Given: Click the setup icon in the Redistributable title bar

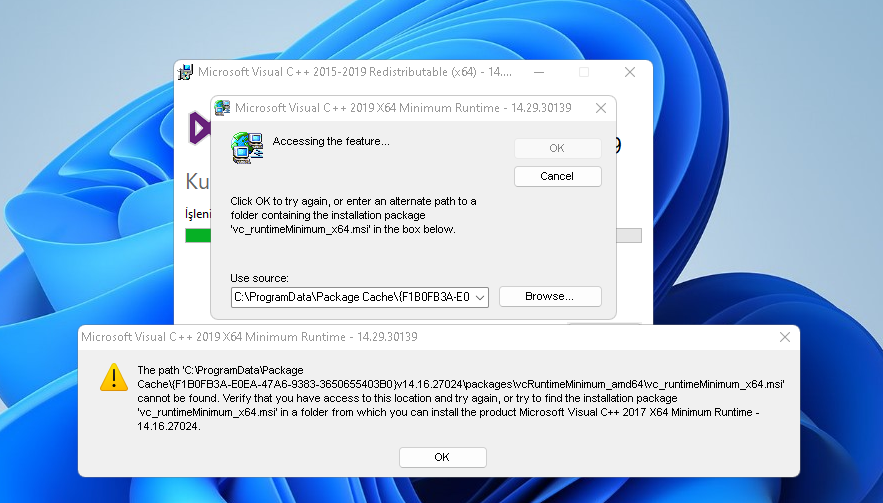Looking at the screenshot, I should 185,72.
